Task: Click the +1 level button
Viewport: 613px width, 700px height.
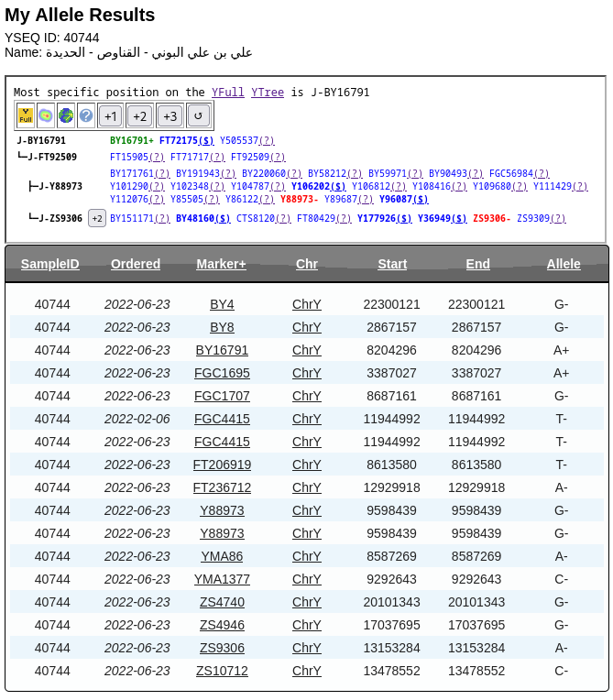Action: coord(110,116)
